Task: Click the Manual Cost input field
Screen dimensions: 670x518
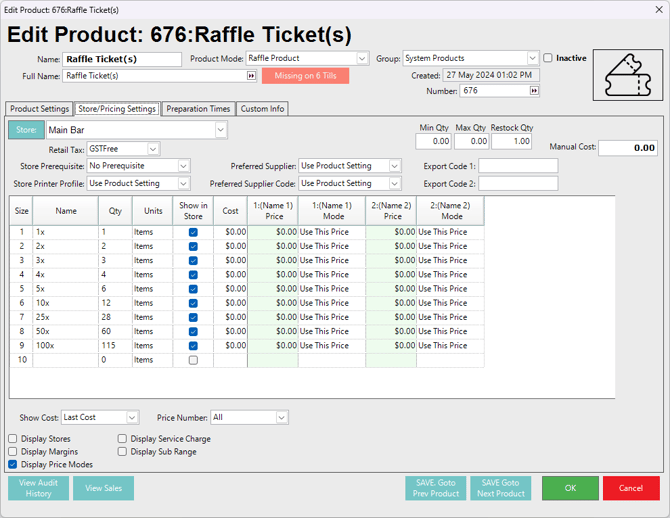Action: (628, 148)
